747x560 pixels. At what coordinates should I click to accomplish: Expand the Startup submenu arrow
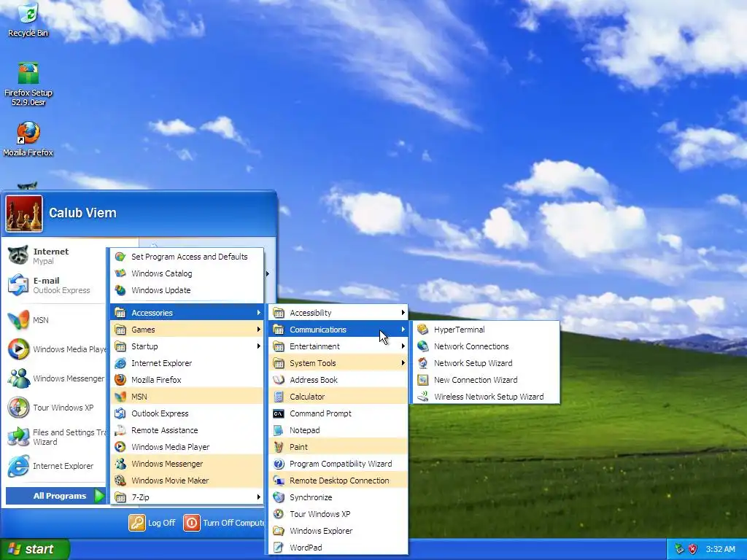[259, 346]
